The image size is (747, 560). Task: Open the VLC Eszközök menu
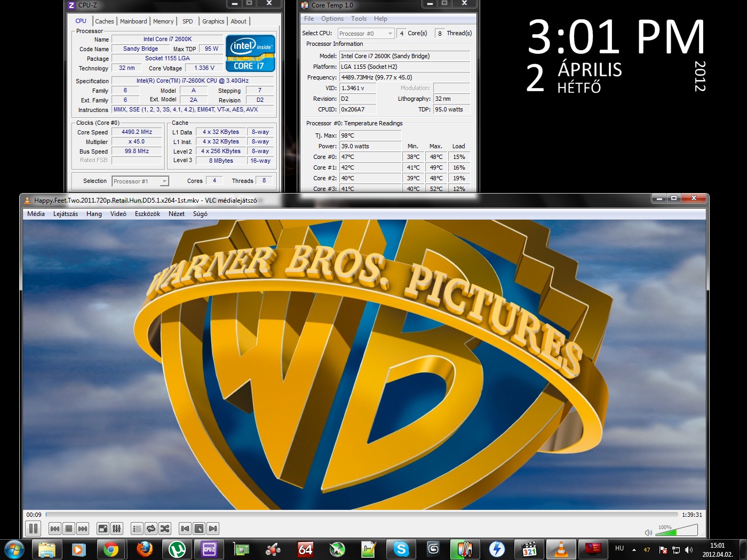point(147,214)
